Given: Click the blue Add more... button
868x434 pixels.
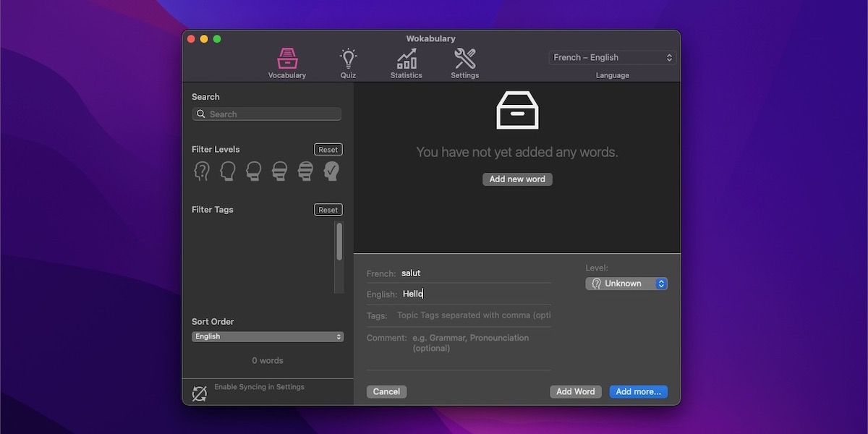Looking at the screenshot, I should pos(639,392).
